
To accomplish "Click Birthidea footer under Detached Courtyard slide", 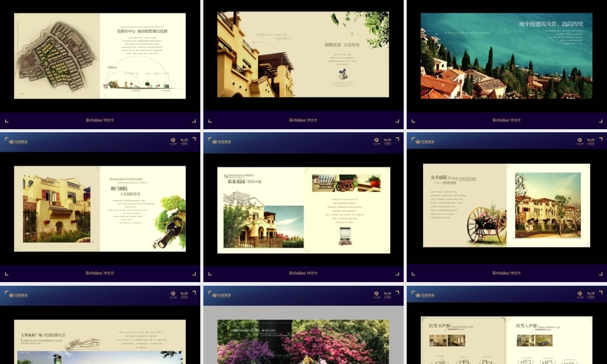I will pyautogui.click(x=100, y=273).
